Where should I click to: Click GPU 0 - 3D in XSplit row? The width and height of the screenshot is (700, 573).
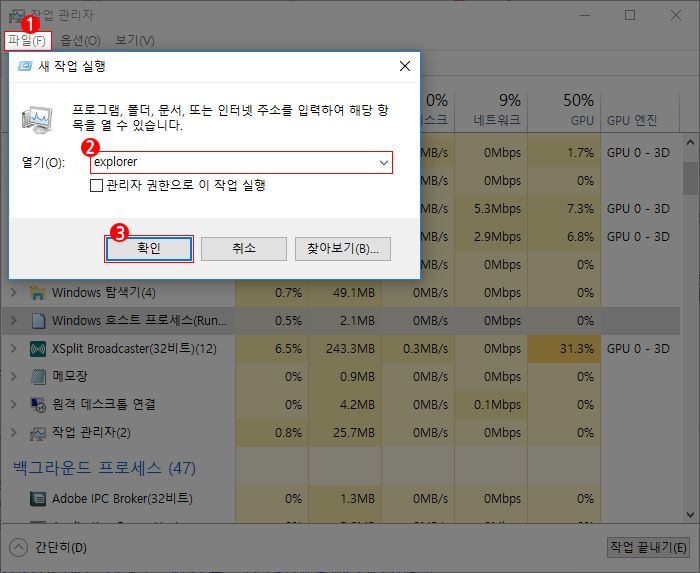point(638,349)
